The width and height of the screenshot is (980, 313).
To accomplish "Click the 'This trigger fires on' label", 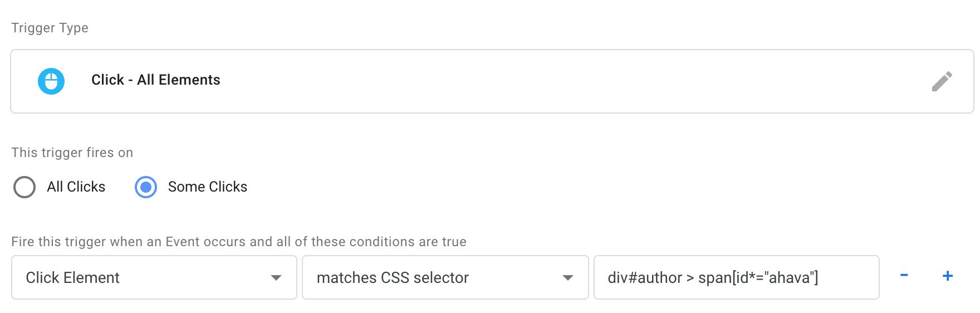I will click(72, 153).
